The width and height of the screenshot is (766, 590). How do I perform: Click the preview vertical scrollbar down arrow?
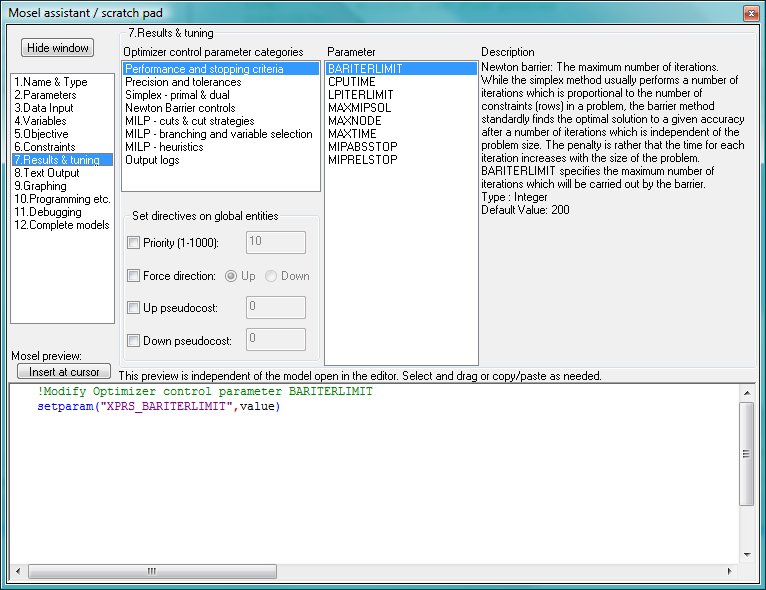pyautogui.click(x=746, y=554)
